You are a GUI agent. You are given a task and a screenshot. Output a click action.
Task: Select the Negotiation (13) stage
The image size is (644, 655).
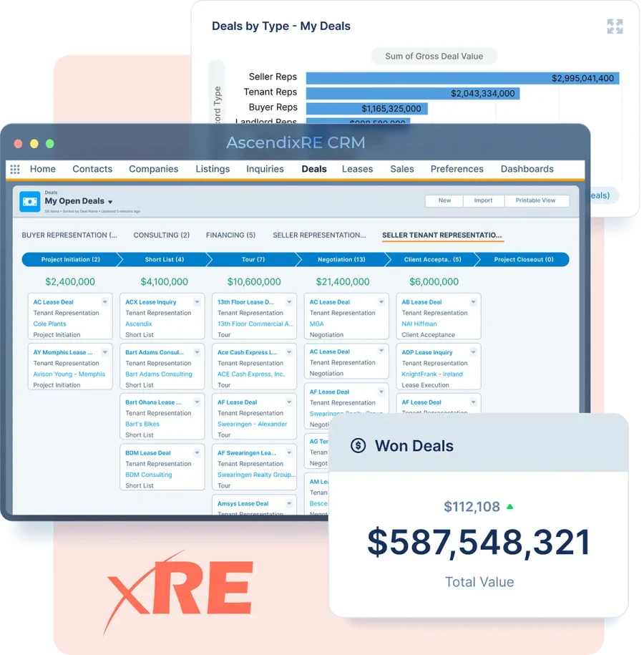341,259
